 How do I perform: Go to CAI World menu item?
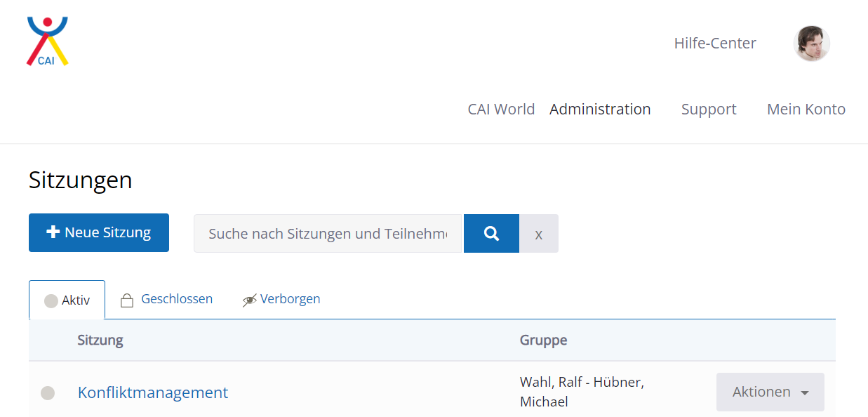point(501,110)
